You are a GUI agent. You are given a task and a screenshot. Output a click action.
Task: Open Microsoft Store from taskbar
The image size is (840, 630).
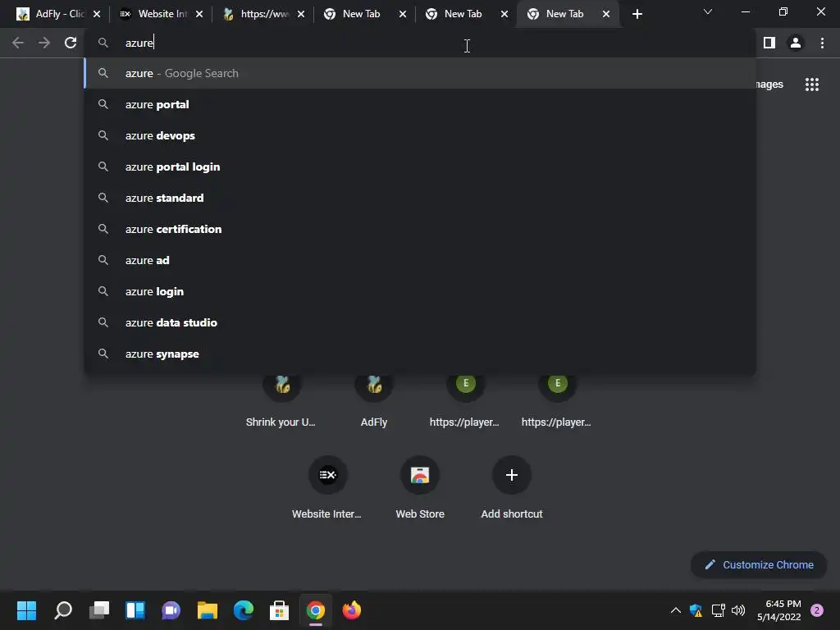click(279, 610)
